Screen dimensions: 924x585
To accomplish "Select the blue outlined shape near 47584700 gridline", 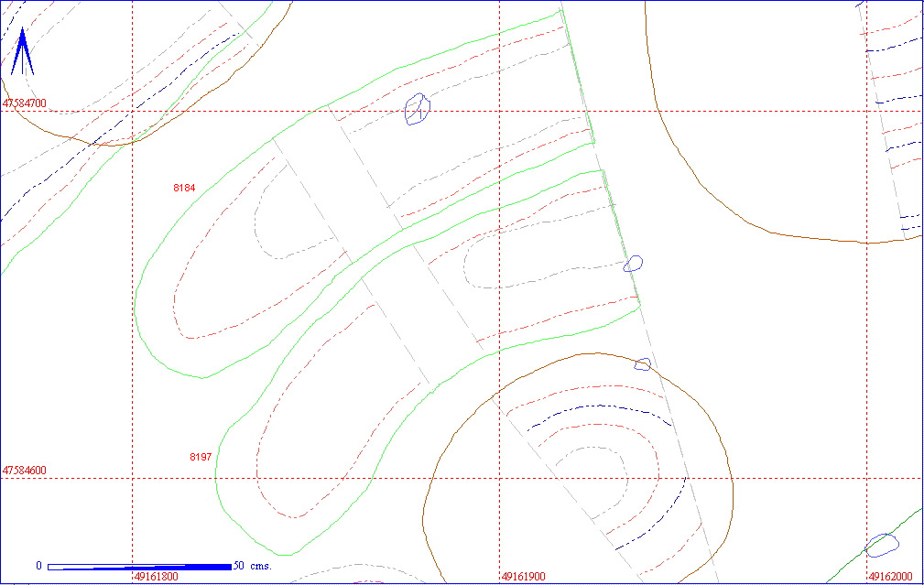I will [418, 109].
